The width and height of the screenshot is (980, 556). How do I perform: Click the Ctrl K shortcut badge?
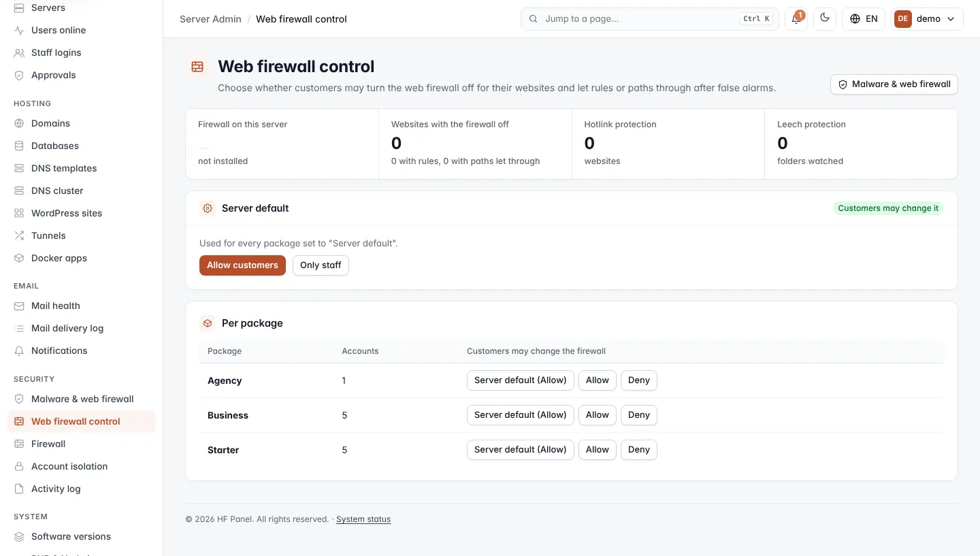click(757, 19)
